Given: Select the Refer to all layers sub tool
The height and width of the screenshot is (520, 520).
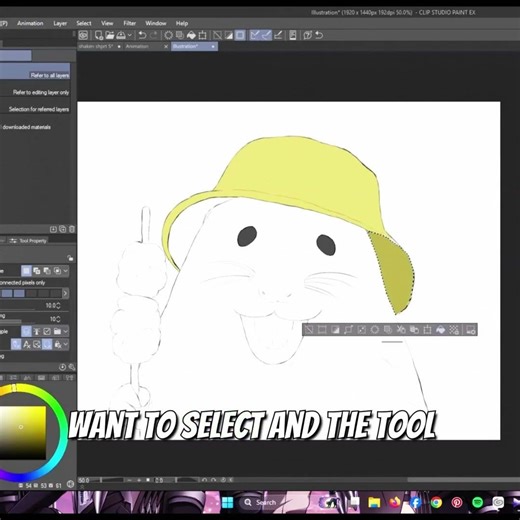Looking at the screenshot, I should click(x=35, y=71).
